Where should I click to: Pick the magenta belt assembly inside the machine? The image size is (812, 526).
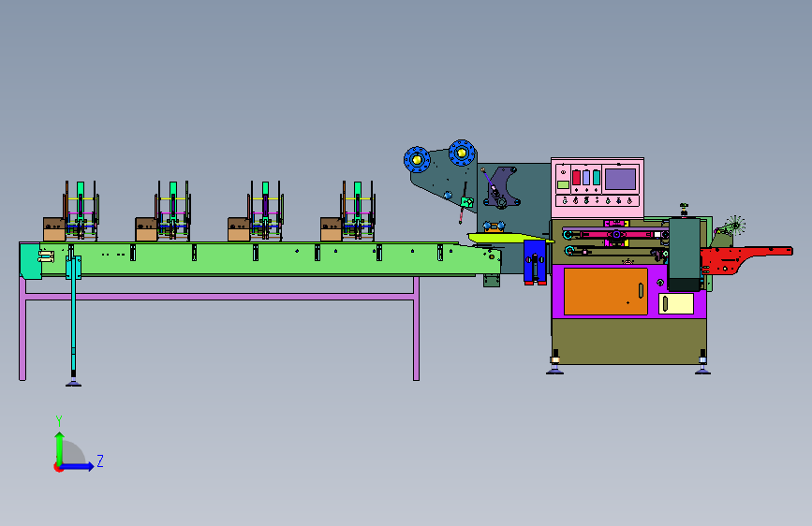pos(616,235)
